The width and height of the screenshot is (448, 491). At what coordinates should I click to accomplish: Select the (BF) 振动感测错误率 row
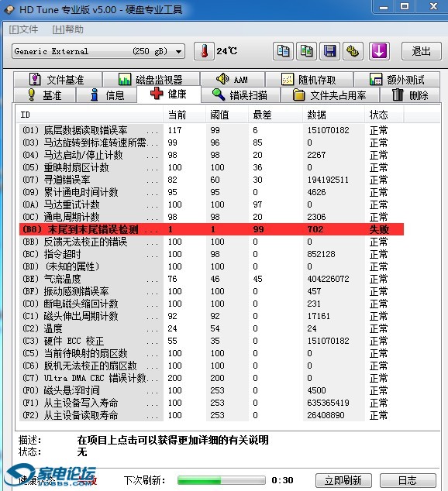pyautogui.click(x=212, y=291)
